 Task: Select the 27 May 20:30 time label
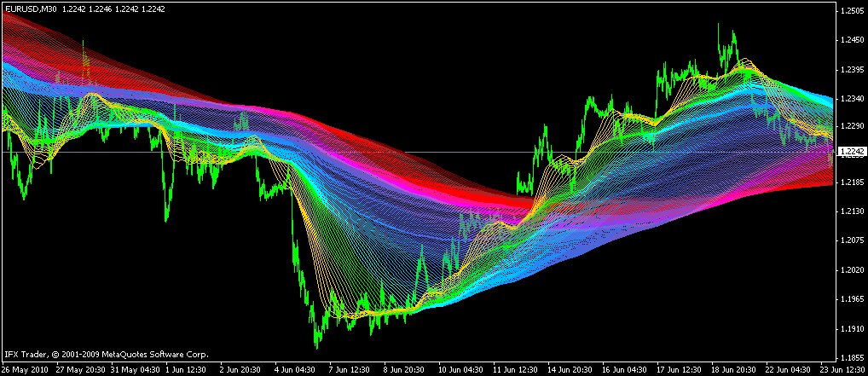click(79, 369)
